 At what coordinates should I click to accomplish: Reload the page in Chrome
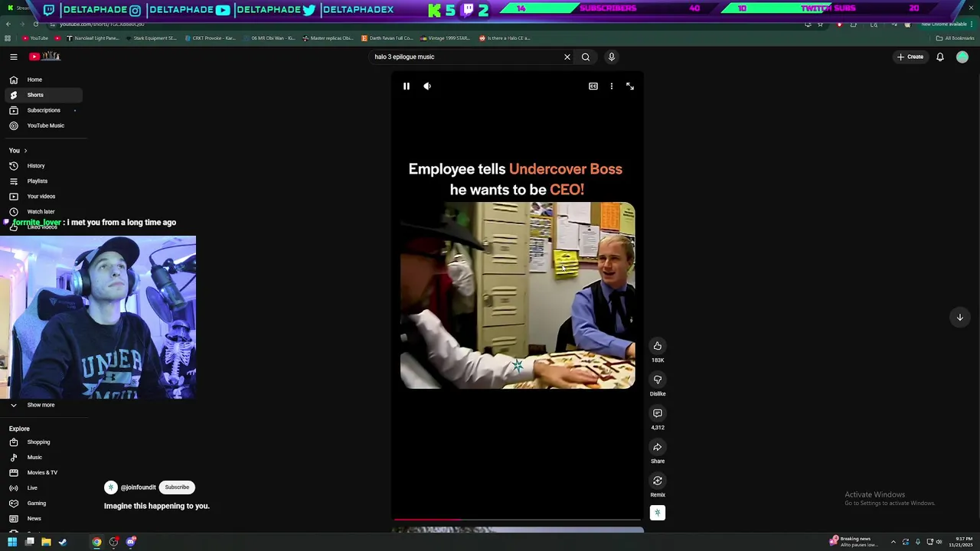[35, 24]
